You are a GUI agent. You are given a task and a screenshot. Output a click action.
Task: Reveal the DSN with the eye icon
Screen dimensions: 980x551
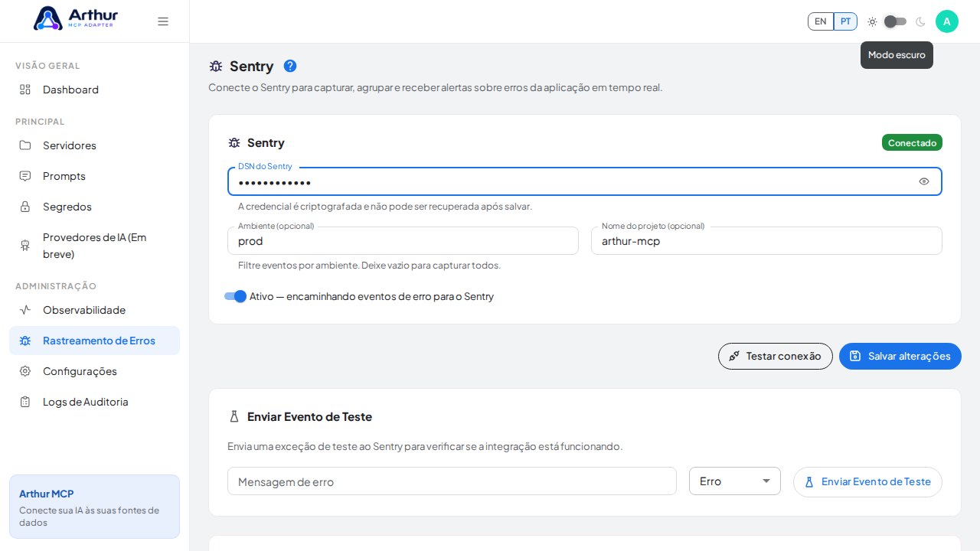pos(924,181)
